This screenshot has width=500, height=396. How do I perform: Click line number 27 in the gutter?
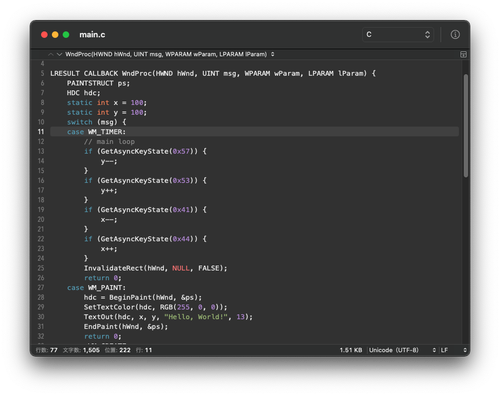(41, 287)
